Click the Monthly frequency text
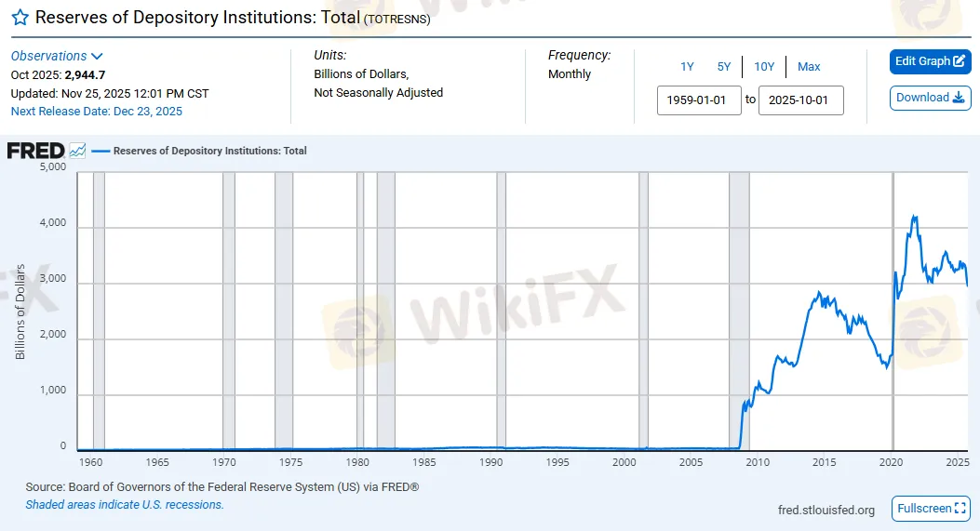 coord(570,74)
